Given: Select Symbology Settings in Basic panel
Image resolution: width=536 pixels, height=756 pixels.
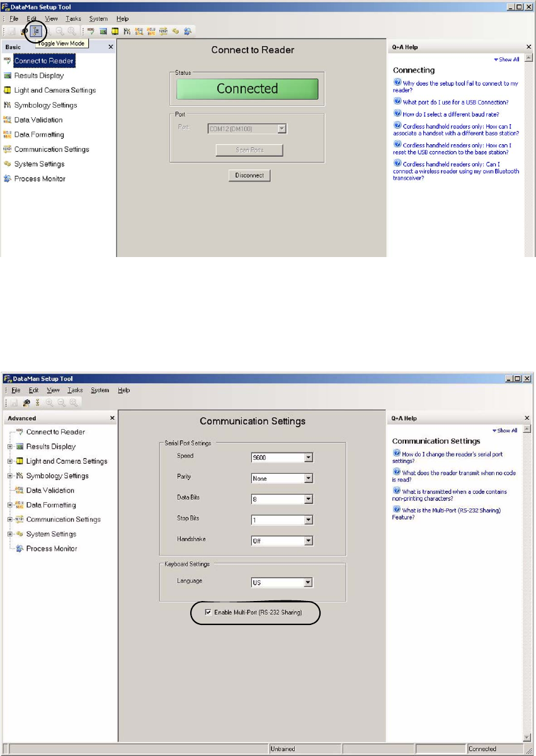Looking at the screenshot, I should (x=45, y=105).
